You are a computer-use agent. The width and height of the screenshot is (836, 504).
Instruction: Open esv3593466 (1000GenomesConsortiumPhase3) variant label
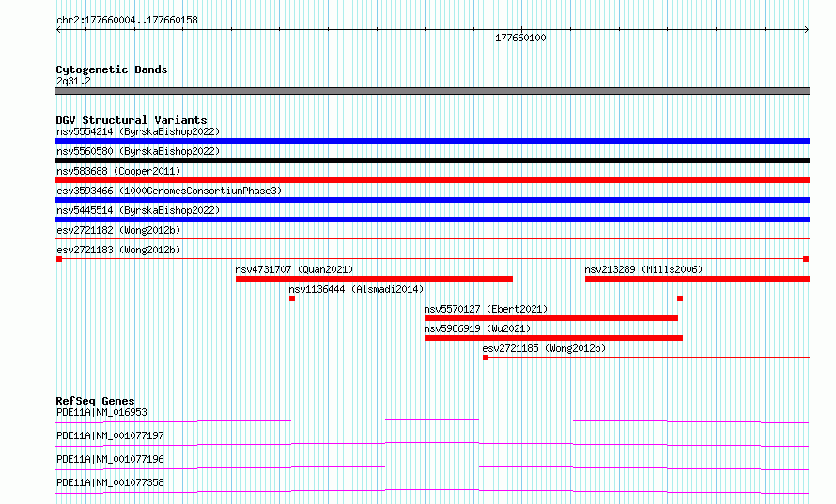pos(169,191)
